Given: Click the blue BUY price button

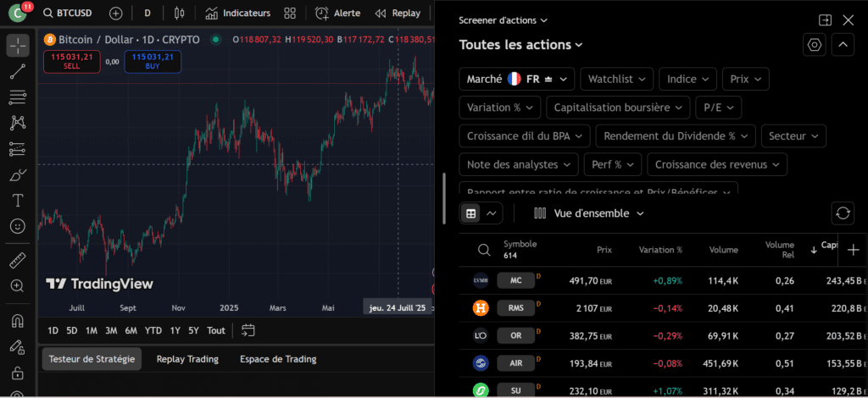Looking at the screenshot, I should click(153, 61).
